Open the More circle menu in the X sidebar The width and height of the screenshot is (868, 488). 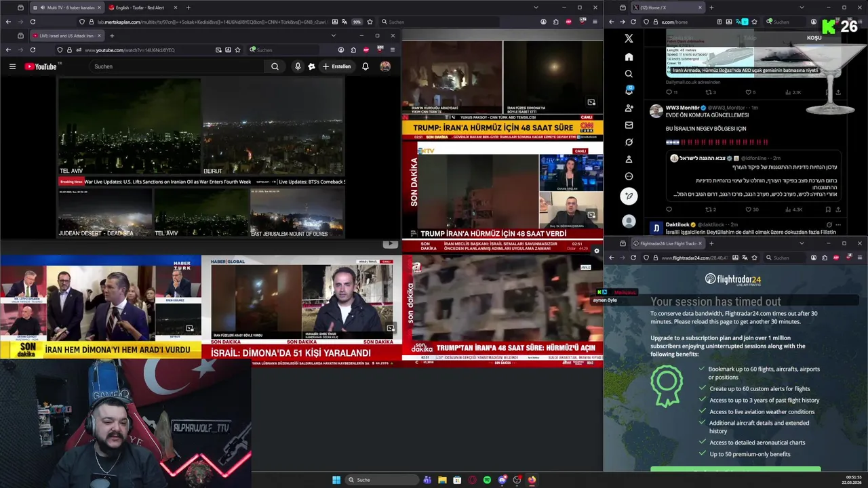pos(629,176)
